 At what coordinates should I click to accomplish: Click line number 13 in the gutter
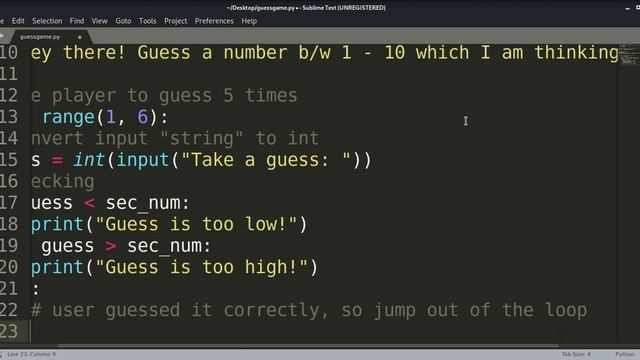click(9, 117)
